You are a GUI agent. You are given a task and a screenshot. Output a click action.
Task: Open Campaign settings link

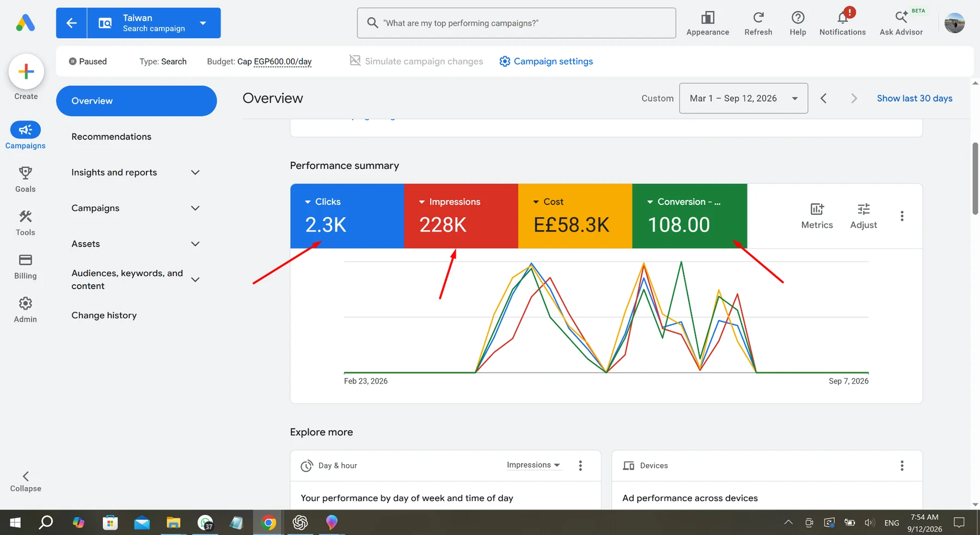(x=546, y=61)
